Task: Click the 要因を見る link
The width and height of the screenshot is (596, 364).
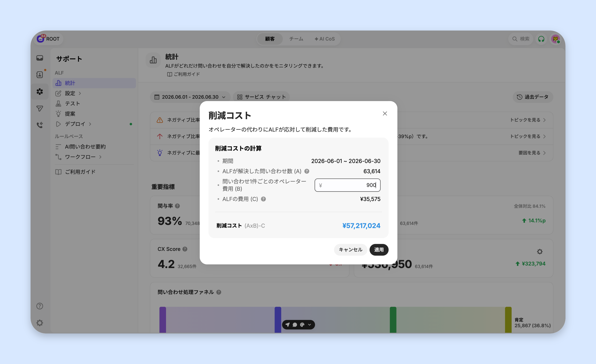Action: (x=532, y=153)
